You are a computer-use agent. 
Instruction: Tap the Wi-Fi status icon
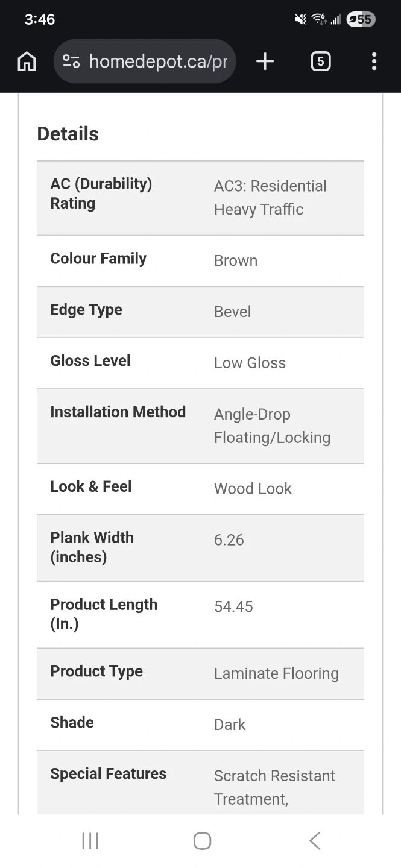click(x=318, y=20)
